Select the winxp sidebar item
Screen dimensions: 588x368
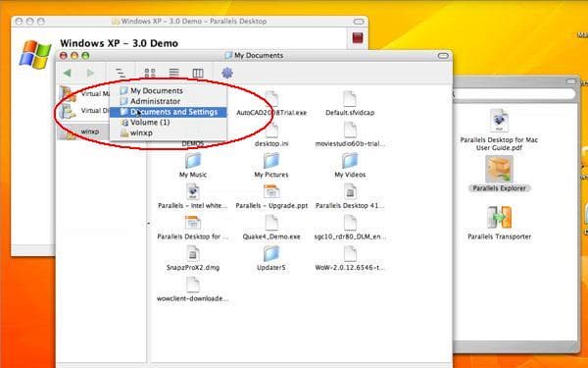(x=83, y=131)
